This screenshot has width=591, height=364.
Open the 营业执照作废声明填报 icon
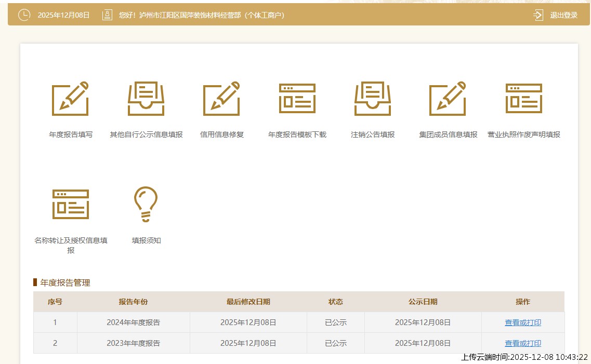point(524,99)
